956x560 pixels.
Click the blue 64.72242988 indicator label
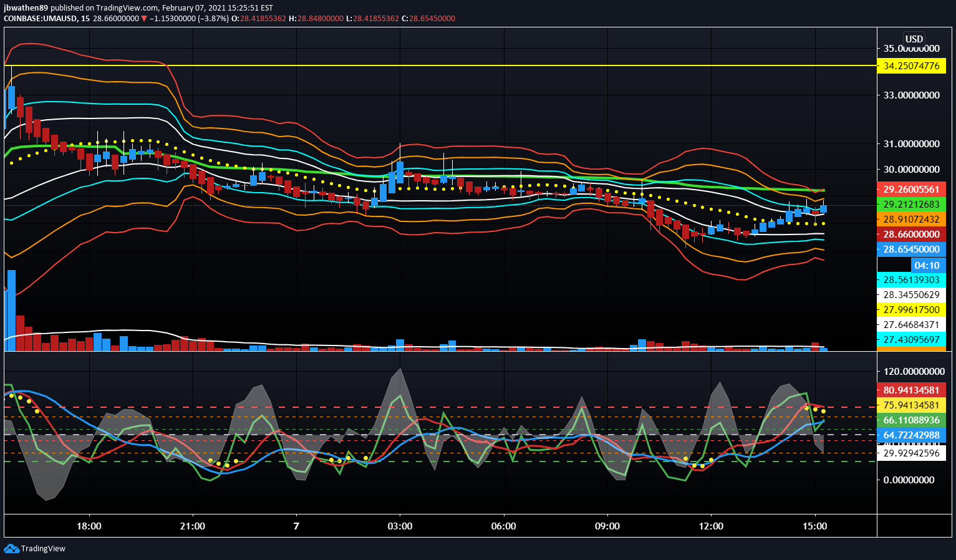point(911,435)
